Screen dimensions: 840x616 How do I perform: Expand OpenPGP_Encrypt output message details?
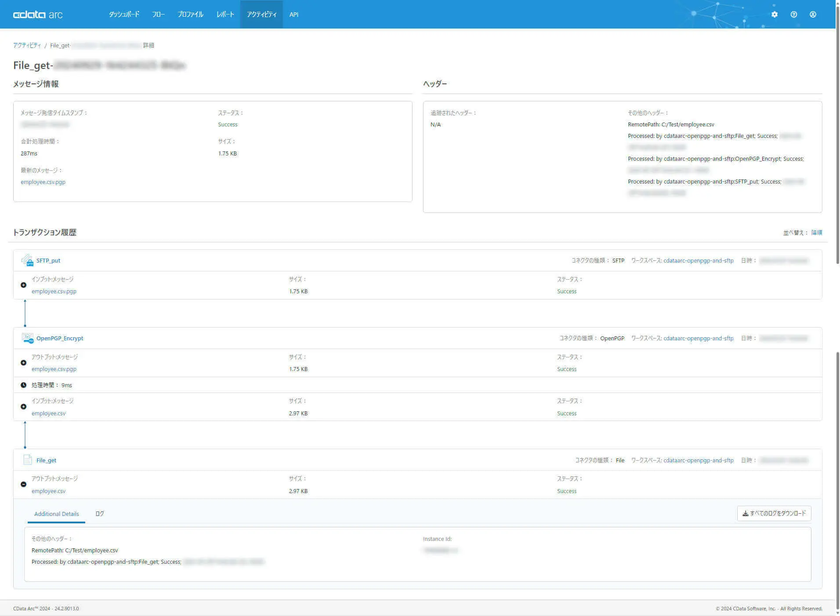pos(24,363)
